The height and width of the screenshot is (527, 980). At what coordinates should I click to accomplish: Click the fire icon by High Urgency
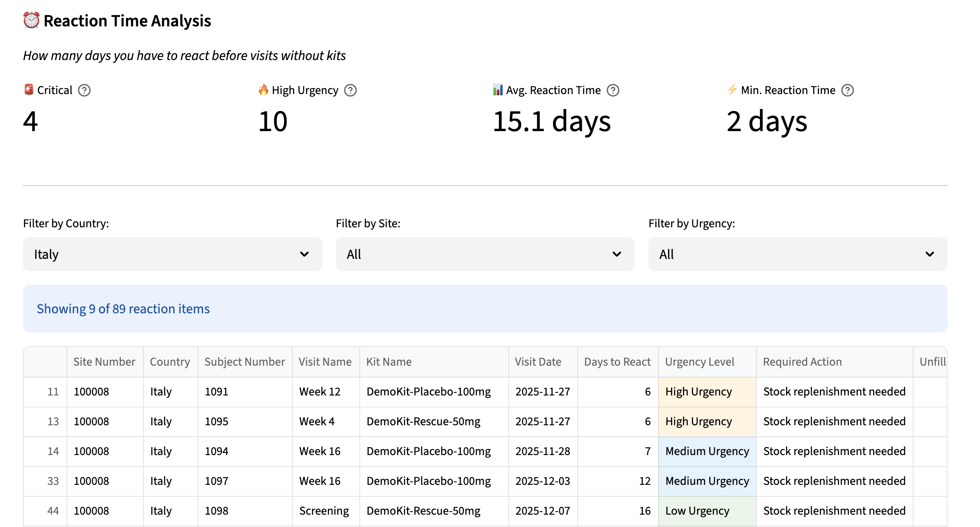264,90
